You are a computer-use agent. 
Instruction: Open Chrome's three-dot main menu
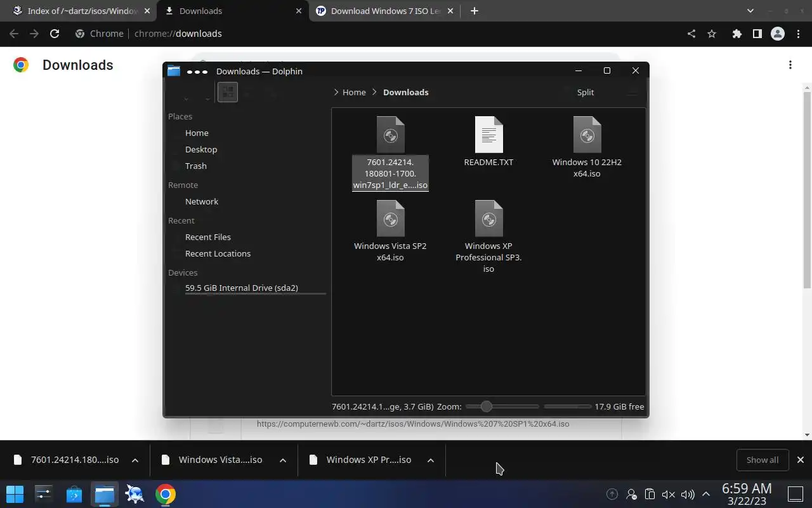[x=799, y=34]
